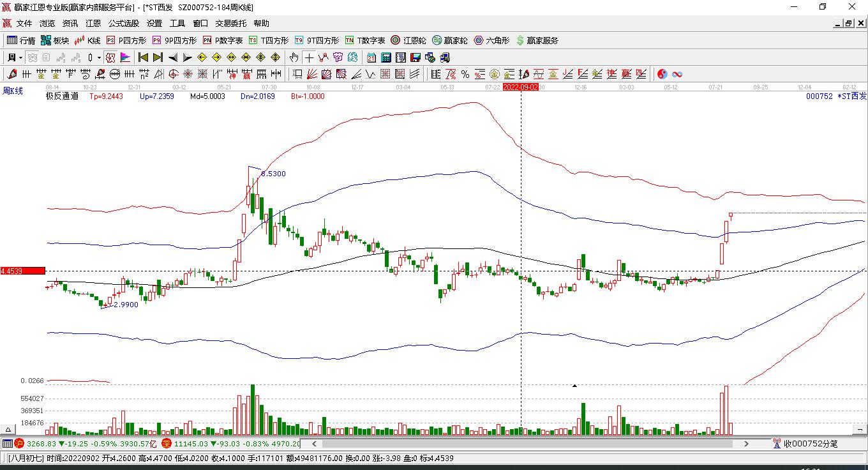Click the horizontal scrollbar left arrow

pos(314,443)
